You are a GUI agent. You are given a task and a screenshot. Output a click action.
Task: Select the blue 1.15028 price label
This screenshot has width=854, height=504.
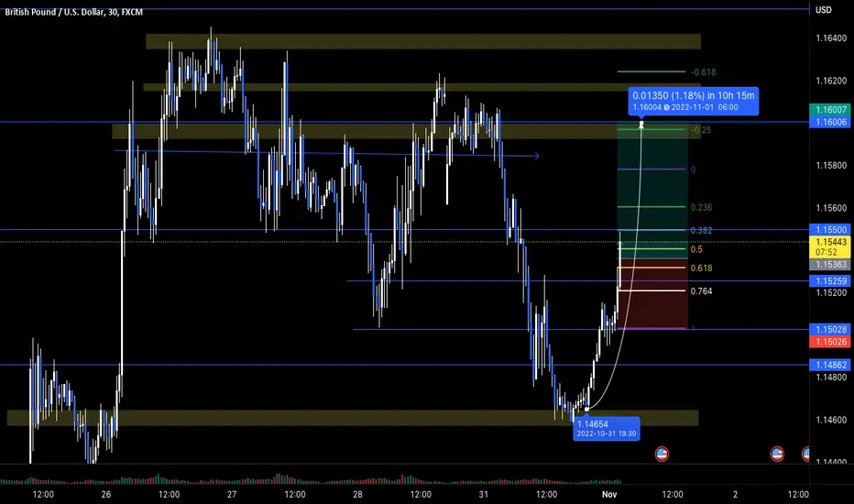(x=829, y=329)
